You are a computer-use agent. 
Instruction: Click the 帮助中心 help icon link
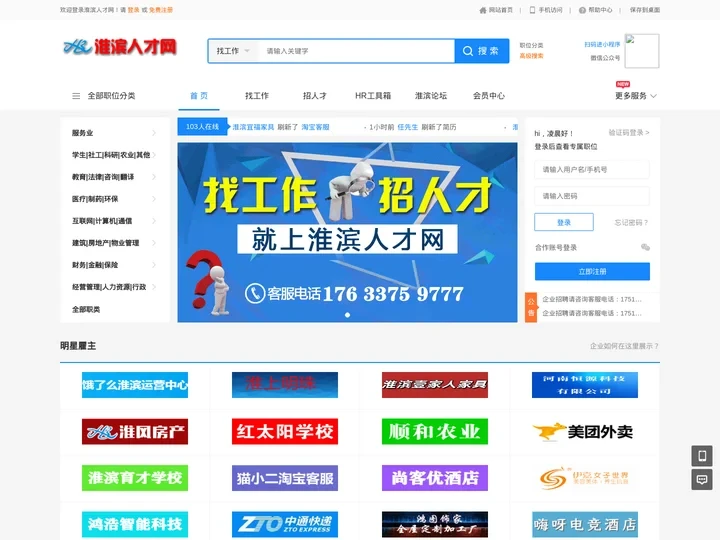click(596, 10)
